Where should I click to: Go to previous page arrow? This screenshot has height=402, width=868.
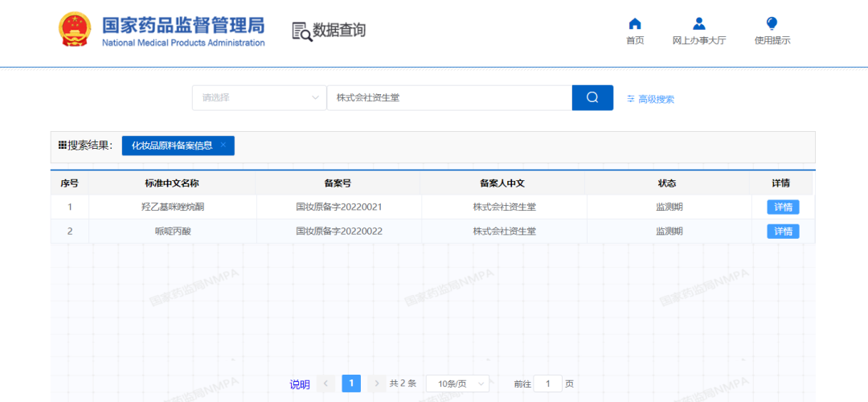click(x=326, y=384)
